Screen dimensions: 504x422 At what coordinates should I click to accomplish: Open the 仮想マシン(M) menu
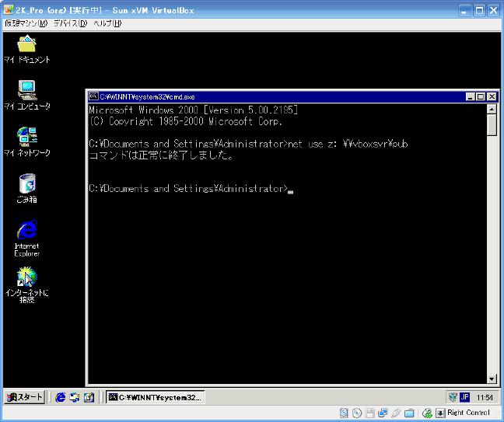coord(26,23)
